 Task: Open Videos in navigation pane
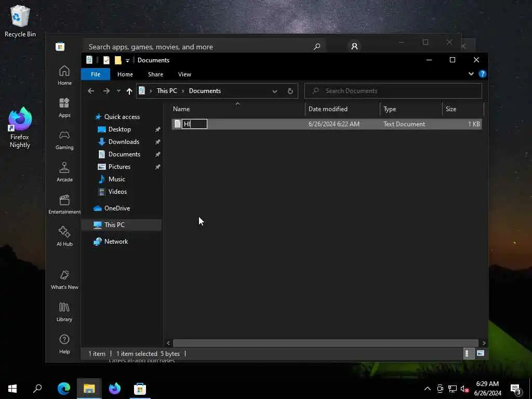pos(117,192)
